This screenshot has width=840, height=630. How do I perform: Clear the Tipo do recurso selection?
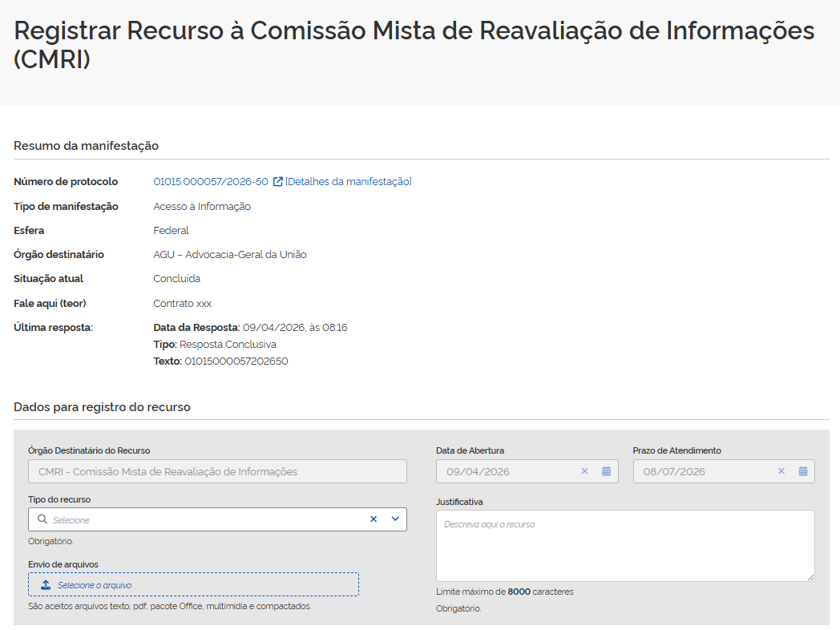coord(373,519)
